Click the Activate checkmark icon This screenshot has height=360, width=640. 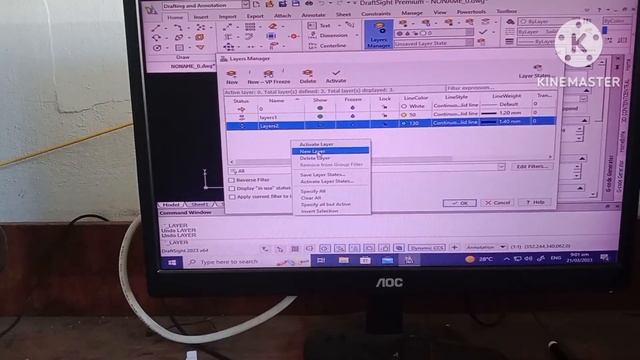[x=336, y=73]
